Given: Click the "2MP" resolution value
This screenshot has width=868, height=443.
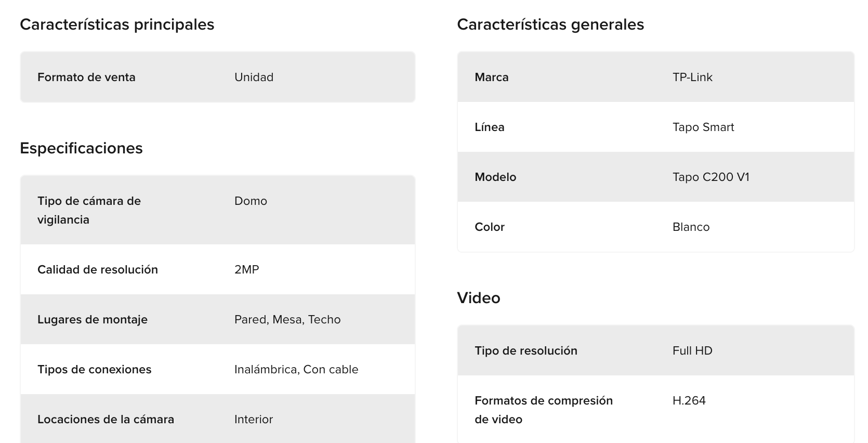Looking at the screenshot, I should click(246, 270).
